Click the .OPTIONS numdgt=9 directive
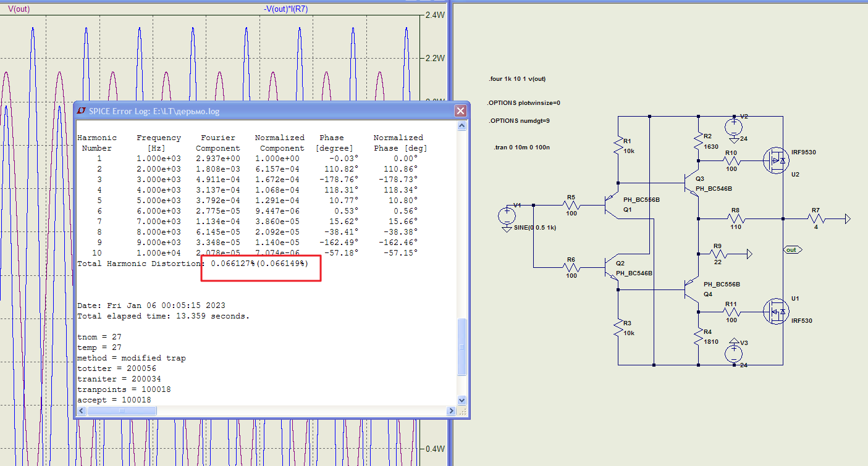This screenshot has height=466, width=868. click(518, 121)
